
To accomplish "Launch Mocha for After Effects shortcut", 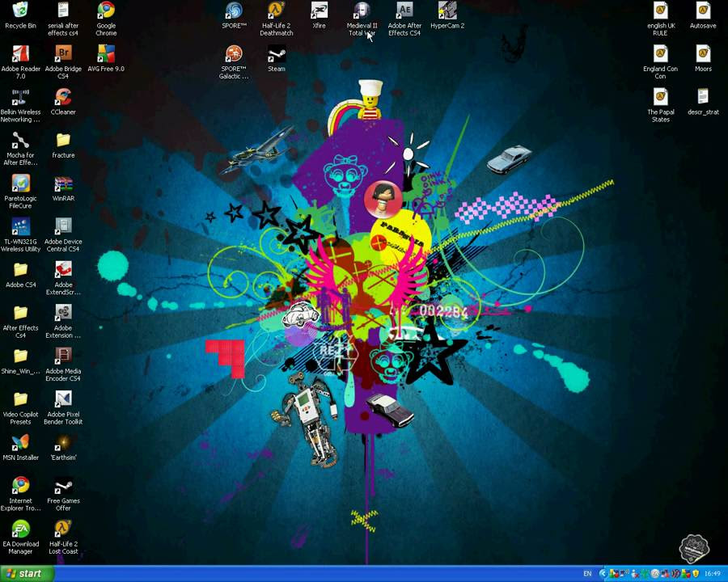I will click(x=20, y=140).
